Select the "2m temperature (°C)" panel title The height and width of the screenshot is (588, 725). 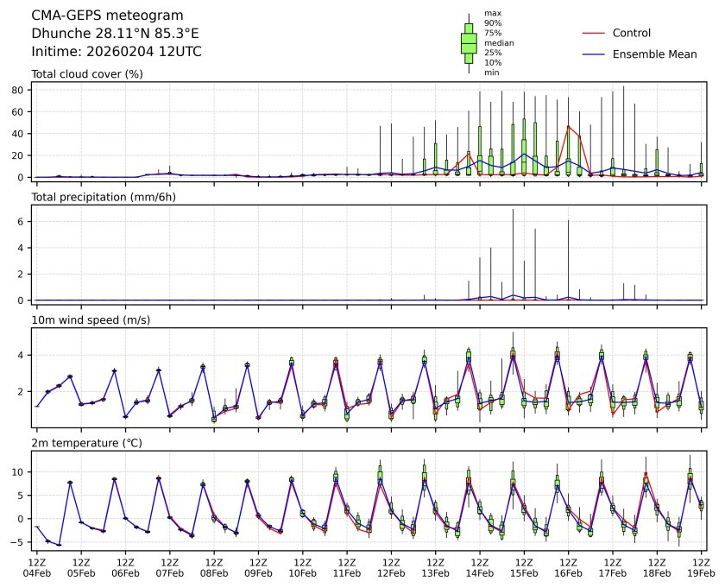(x=86, y=444)
